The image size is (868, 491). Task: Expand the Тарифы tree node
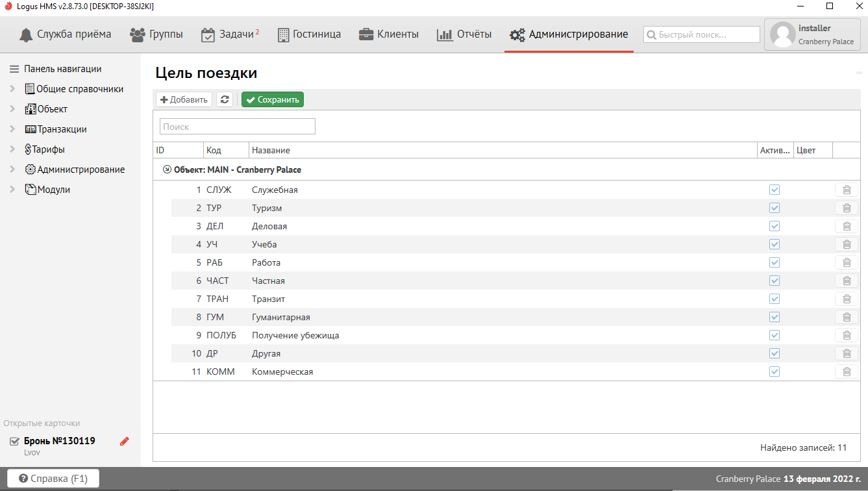click(x=12, y=149)
